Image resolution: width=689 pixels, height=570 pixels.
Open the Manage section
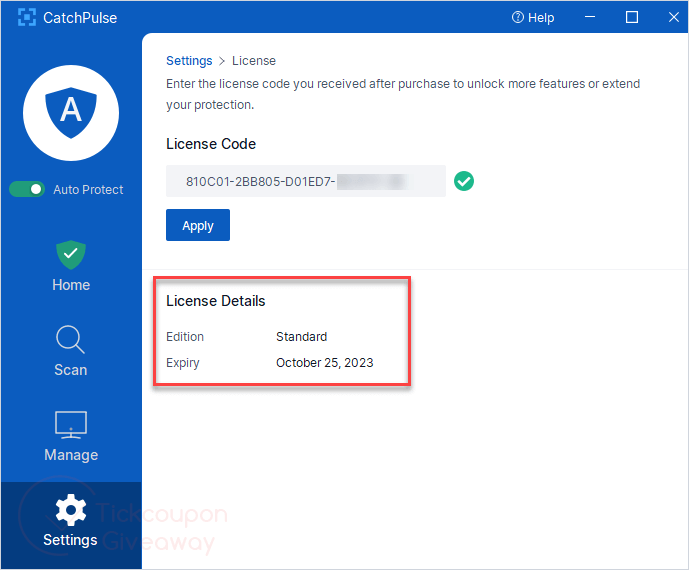point(71,436)
